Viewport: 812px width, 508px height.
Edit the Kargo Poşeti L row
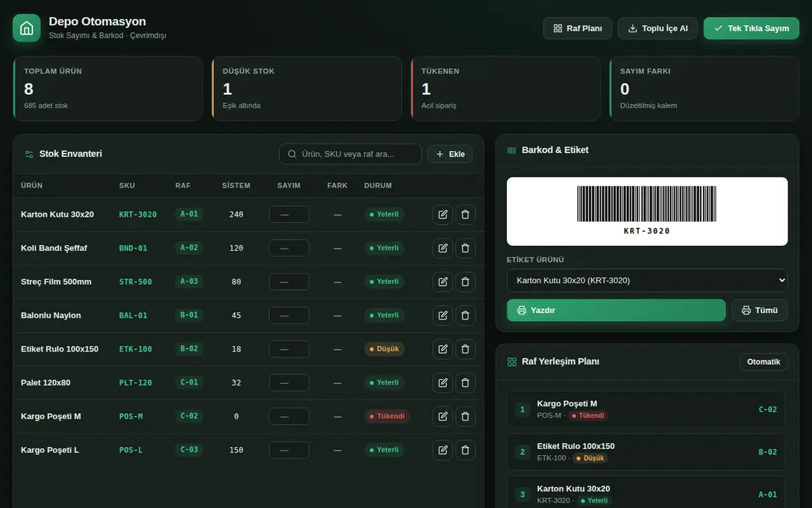pyautogui.click(x=443, y=450)
